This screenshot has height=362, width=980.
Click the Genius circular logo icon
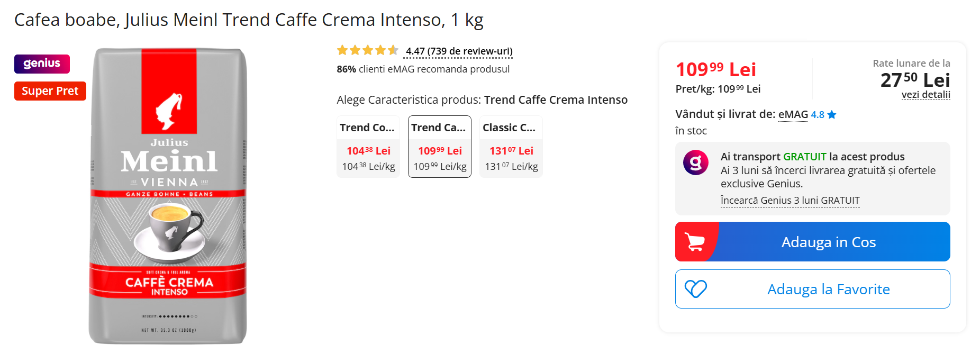coord(696,162)
